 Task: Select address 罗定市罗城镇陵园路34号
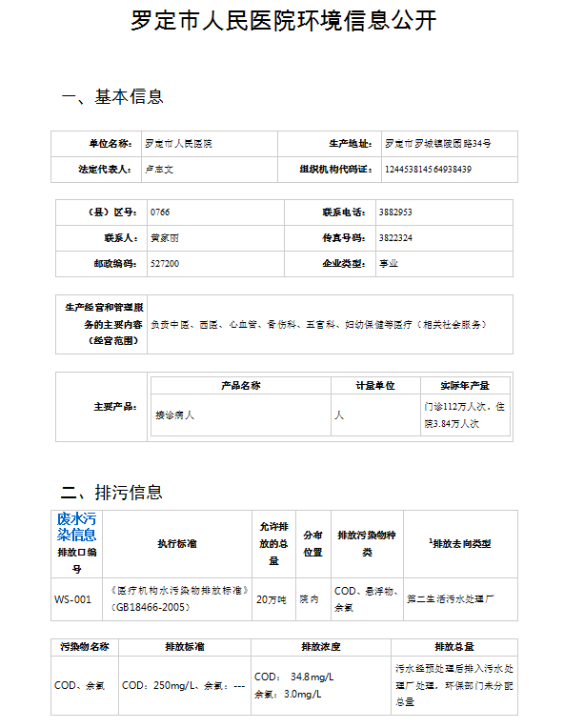click(x=437, y=144)
